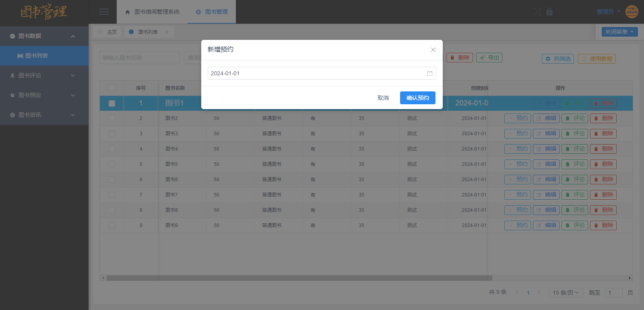Tick the checkbox for row 5 图书5
Viewport: 644px width, 310px height.
(x=112, y=164)
